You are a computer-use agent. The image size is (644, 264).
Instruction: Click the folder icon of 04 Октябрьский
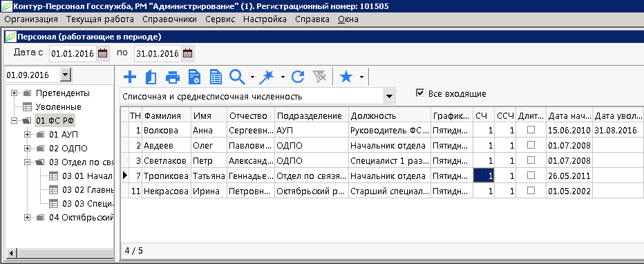pyautogui.click(x=40, y=217)
